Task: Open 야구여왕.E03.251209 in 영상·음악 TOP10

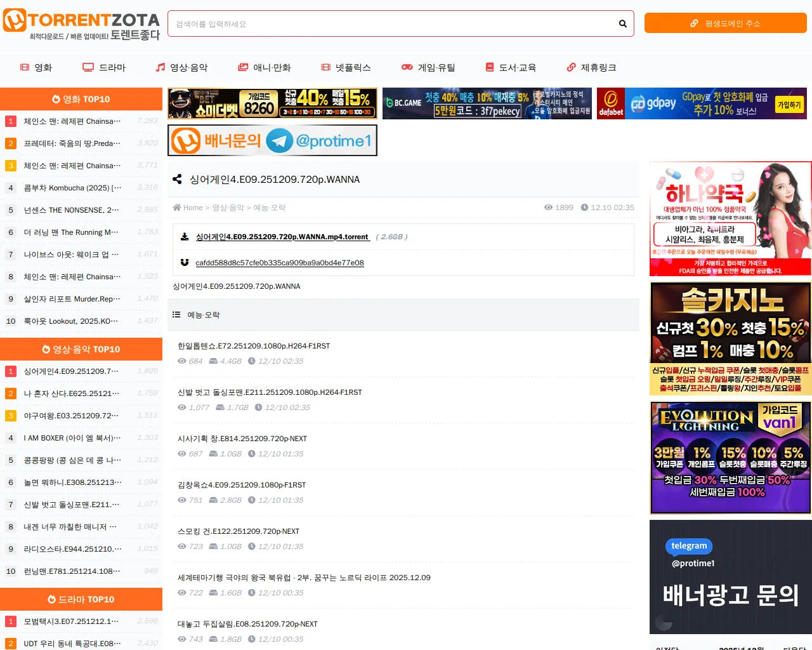Action: click(71, 416)
